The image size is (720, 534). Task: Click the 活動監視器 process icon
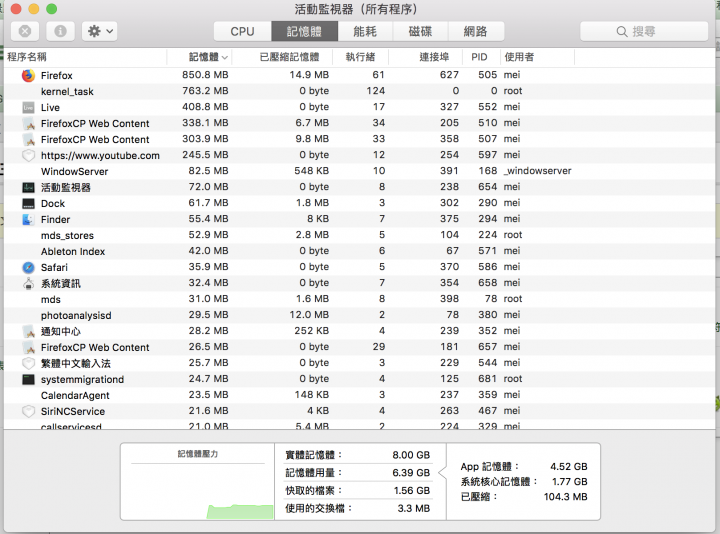point(28,187)
